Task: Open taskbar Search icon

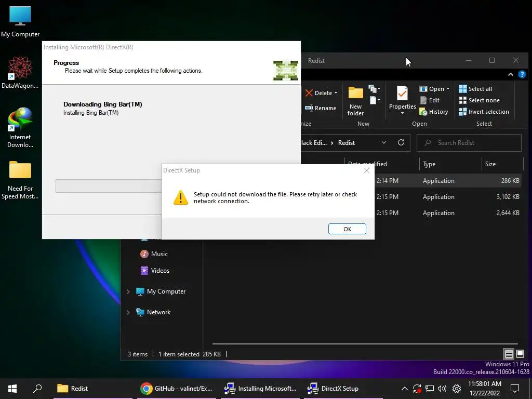Action: coord(37,389)
